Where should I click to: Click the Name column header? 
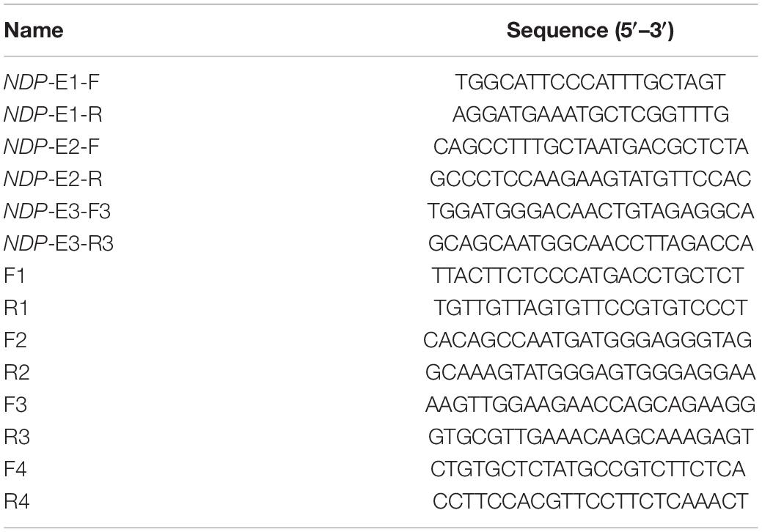pos(34,31)
